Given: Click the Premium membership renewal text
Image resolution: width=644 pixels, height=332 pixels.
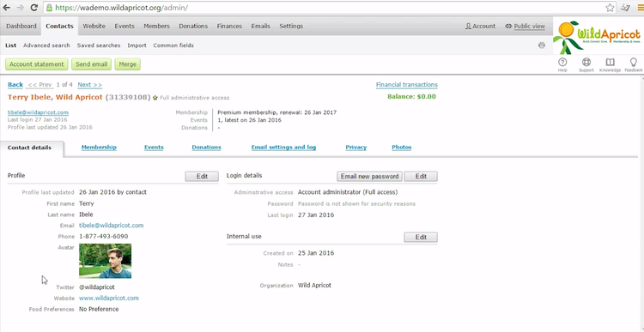Looking at the screenshot, I should [x=277, y=112].
